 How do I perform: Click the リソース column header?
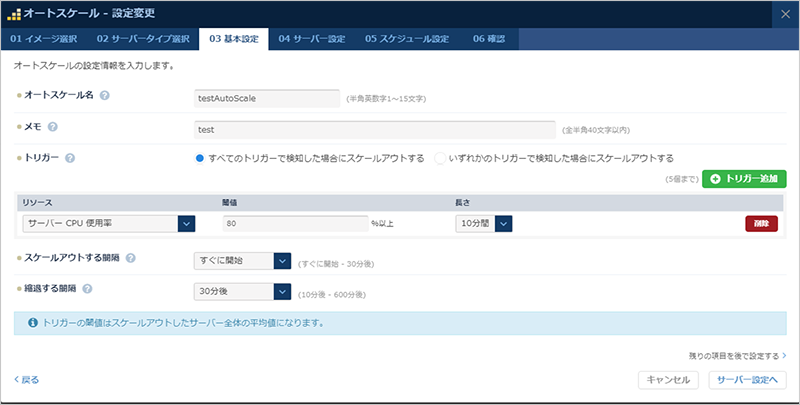tap(37, 202)
